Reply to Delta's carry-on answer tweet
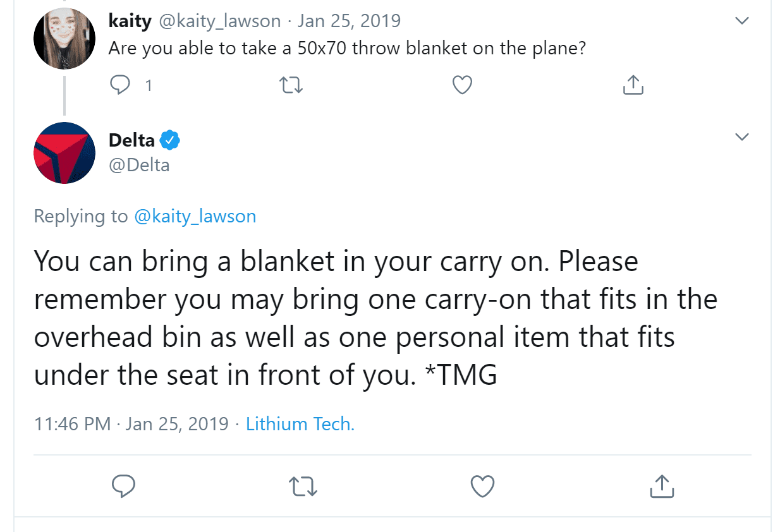 [123, 486]
